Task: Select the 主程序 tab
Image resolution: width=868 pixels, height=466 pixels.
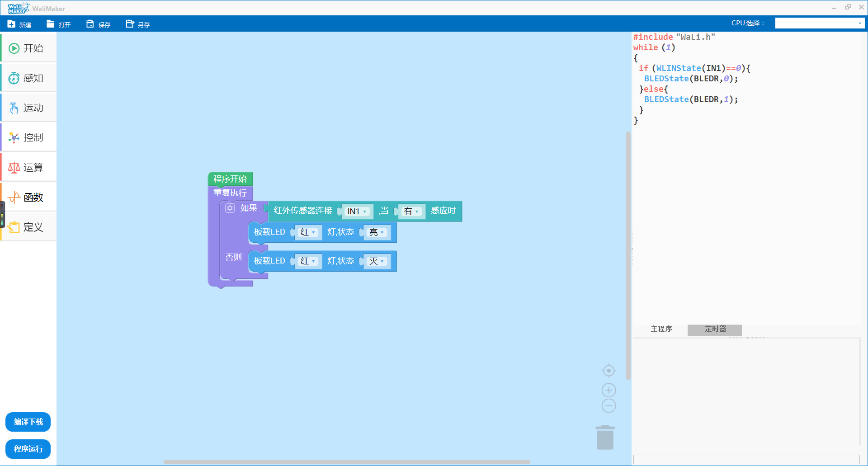Action: point(661,329)
